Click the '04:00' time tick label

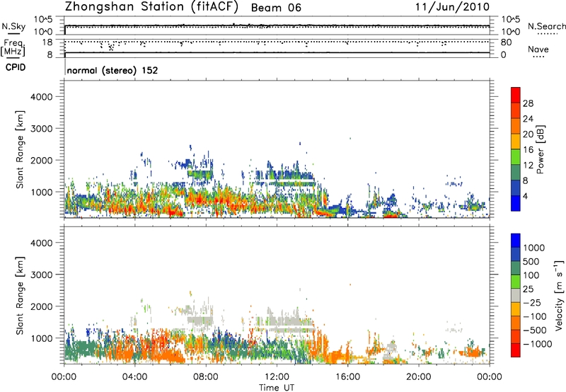click(134, 377)
